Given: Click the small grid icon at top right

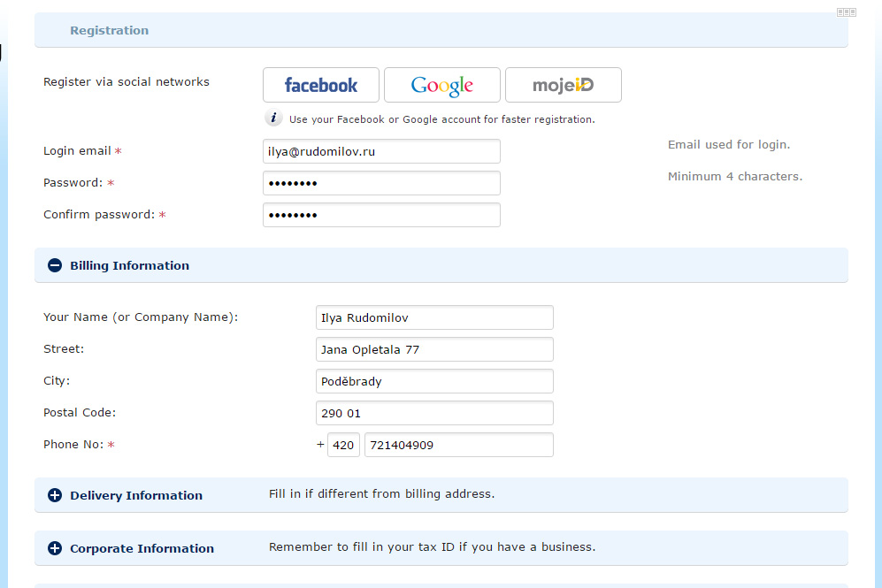Looking at the screenshot, I should click(x=846, y=12).
